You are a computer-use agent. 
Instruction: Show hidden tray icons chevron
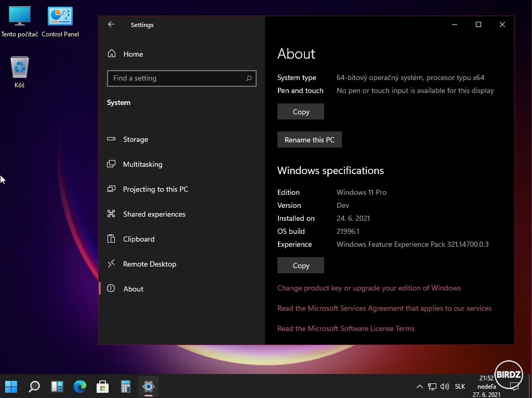point(419,387)
